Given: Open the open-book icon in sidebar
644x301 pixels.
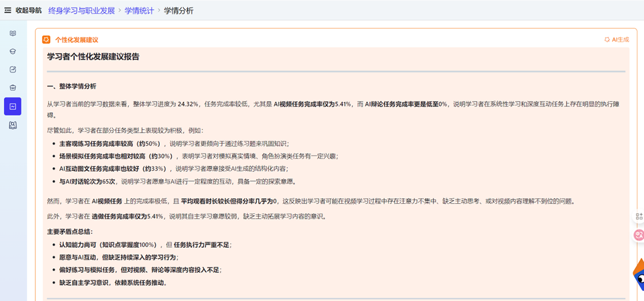Looking at the screenshot, I should (x=13, y=33).
